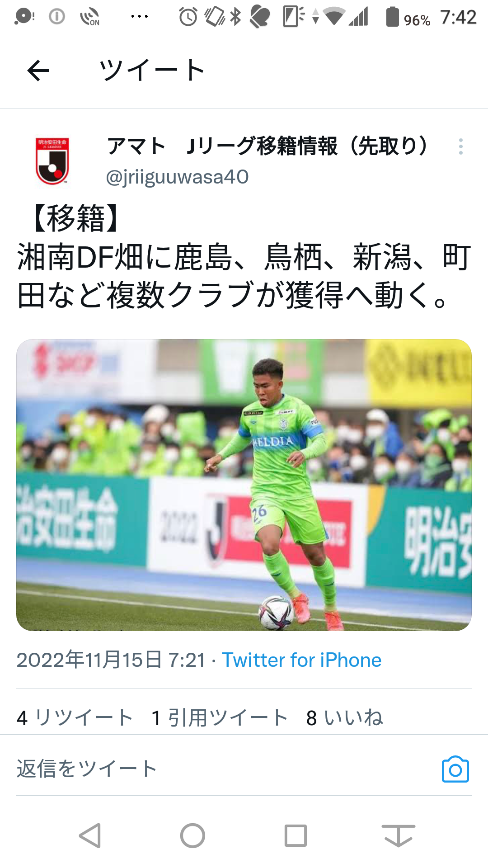This screenshot has width=488, height=868.
Task: Tap the navigation bar hide arrow icon
Action: (398, 835)
